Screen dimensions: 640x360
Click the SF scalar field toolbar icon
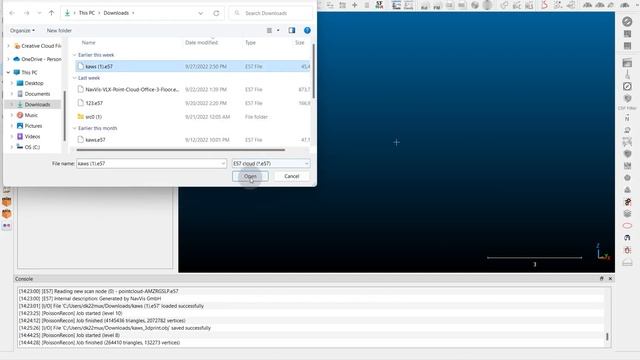pyautogui.click(x=379, y=5)
